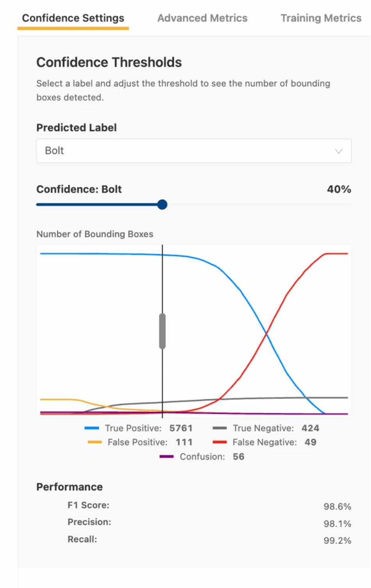Click the yellow False Positive legend swatch
The height and width of the screenshot is (588, 371).
point(95,442)
